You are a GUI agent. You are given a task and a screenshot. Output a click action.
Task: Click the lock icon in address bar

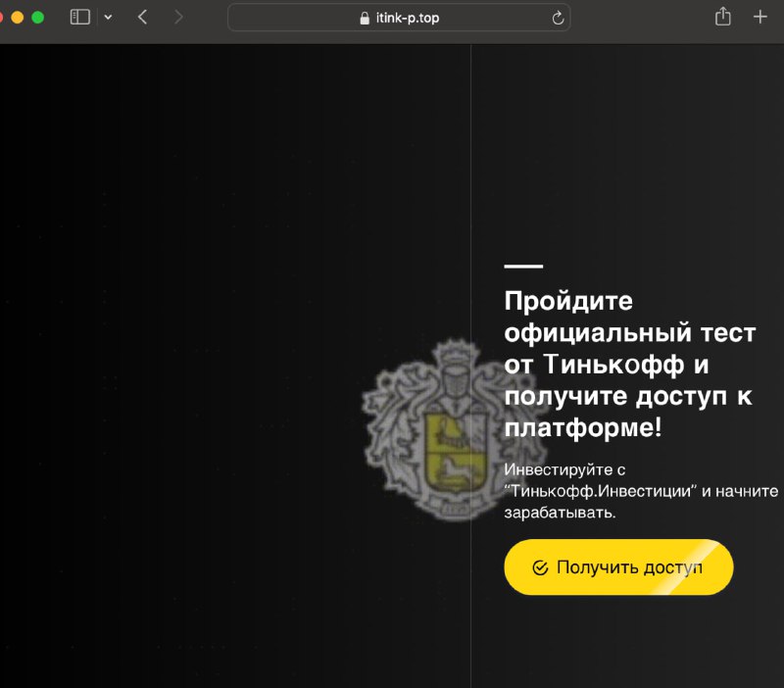click(x=365, y=19)
